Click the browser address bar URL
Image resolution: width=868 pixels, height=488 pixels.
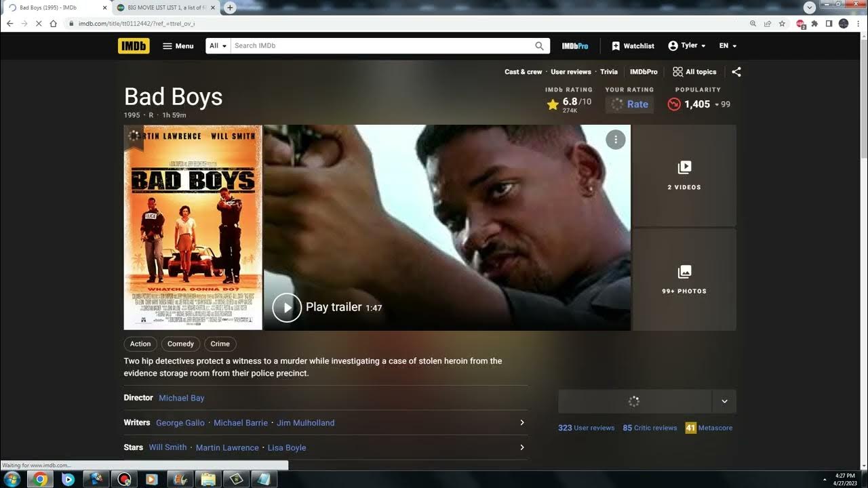[136, 24]
